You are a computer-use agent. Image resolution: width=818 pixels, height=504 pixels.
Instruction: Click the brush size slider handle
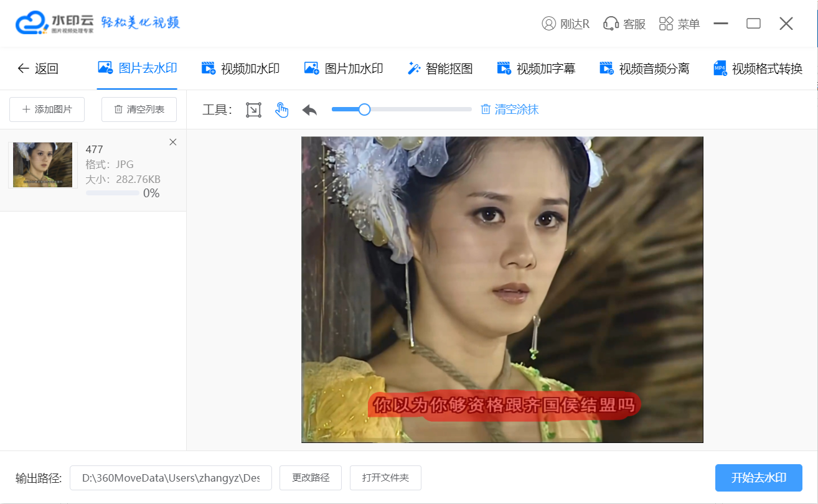[365, 110]
